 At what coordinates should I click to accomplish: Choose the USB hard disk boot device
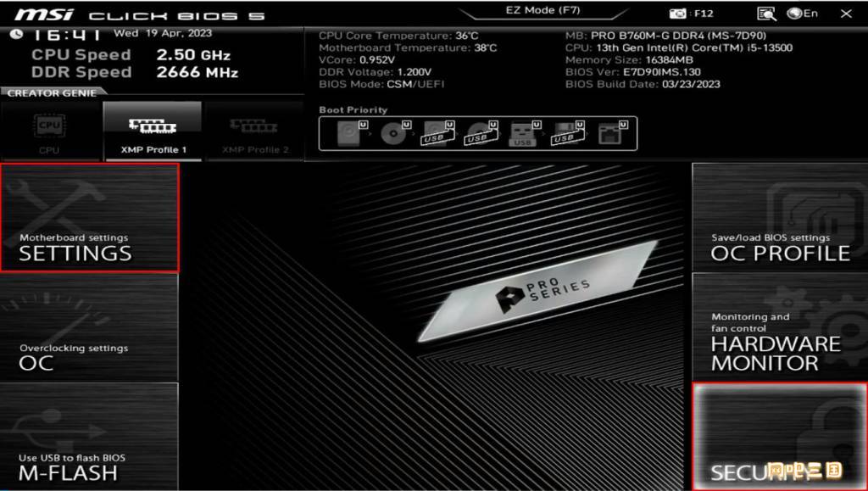438,133
